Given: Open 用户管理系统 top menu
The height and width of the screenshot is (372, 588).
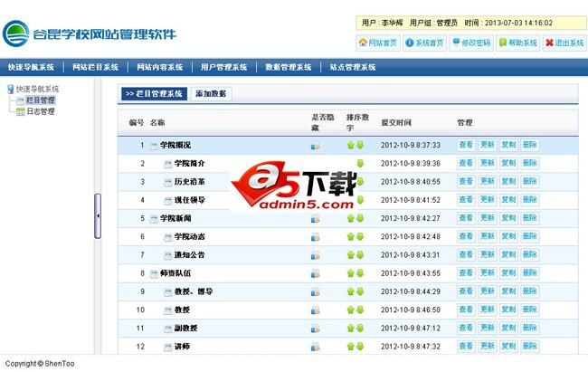Looking at the screenshot, I should tap(223, 67).
